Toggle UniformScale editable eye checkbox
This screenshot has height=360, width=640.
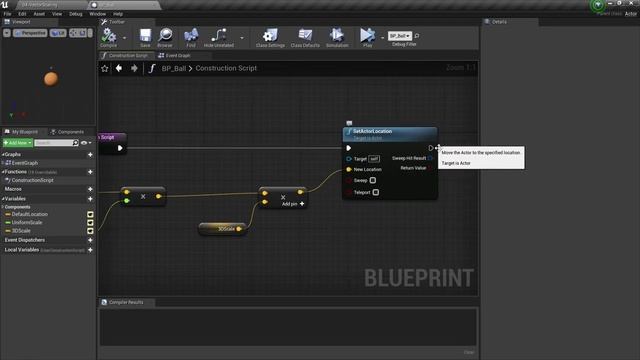coord(90,222)
